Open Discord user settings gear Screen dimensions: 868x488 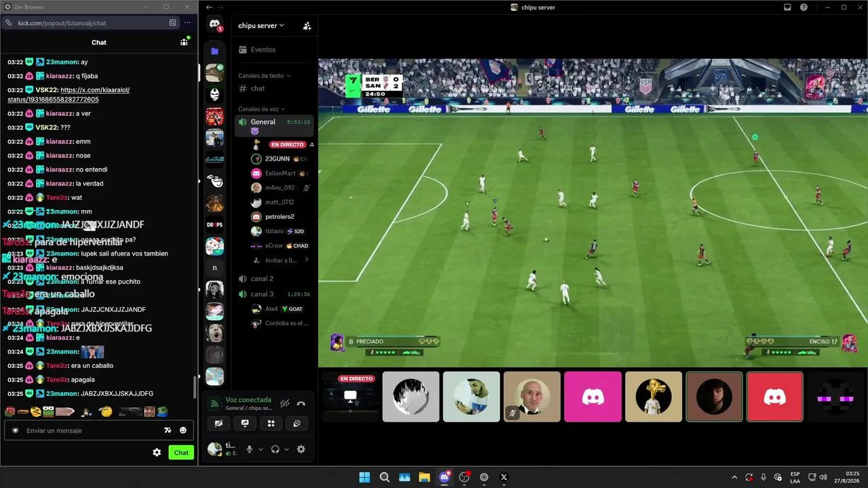301,449
